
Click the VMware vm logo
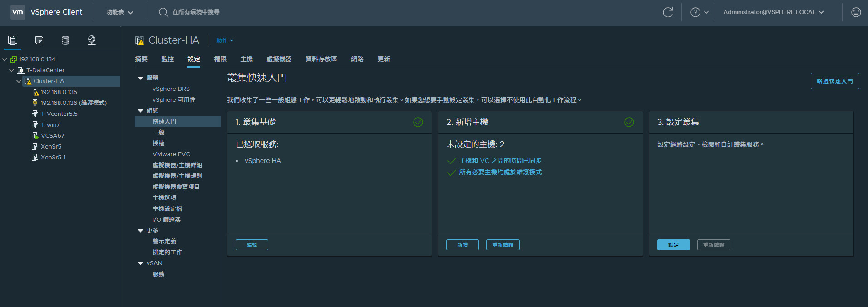pyautogui.click(x=18, y=12)
